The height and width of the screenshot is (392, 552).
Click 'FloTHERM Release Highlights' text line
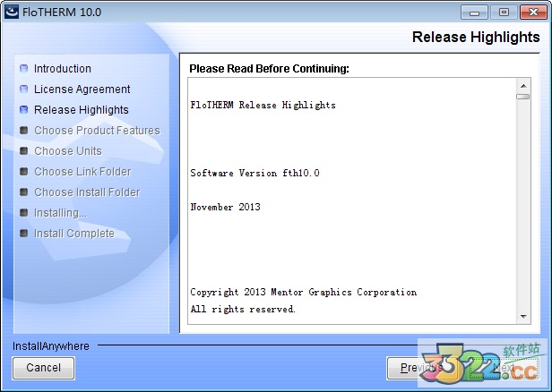pyautogui.click(x=263, y=105)
